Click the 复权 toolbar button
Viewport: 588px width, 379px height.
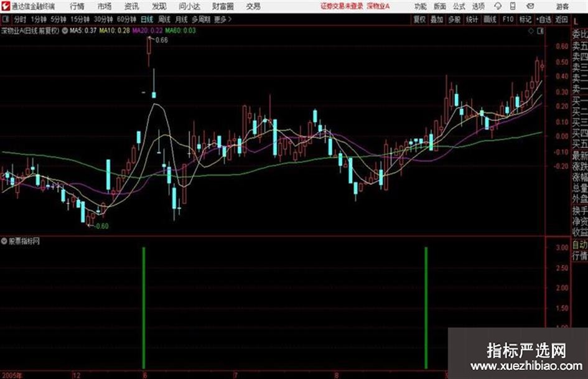(419, 19)
